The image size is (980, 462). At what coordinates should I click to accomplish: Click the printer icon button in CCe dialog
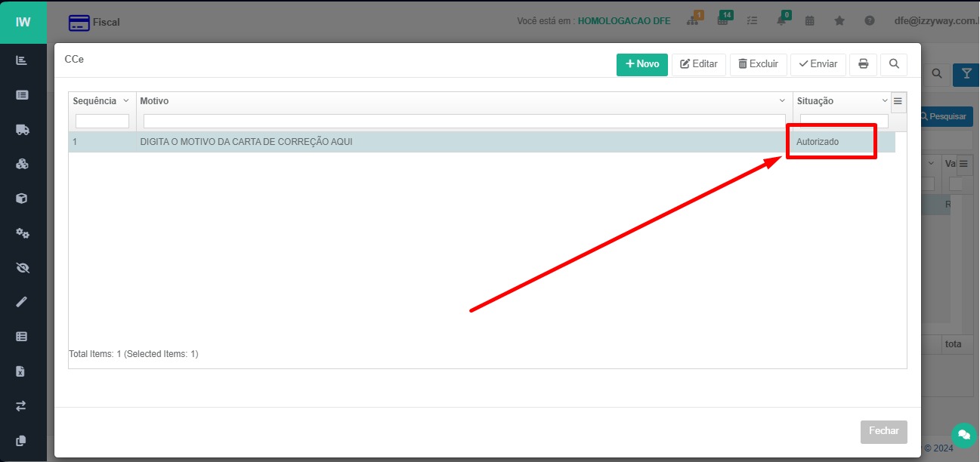[863, 64]
